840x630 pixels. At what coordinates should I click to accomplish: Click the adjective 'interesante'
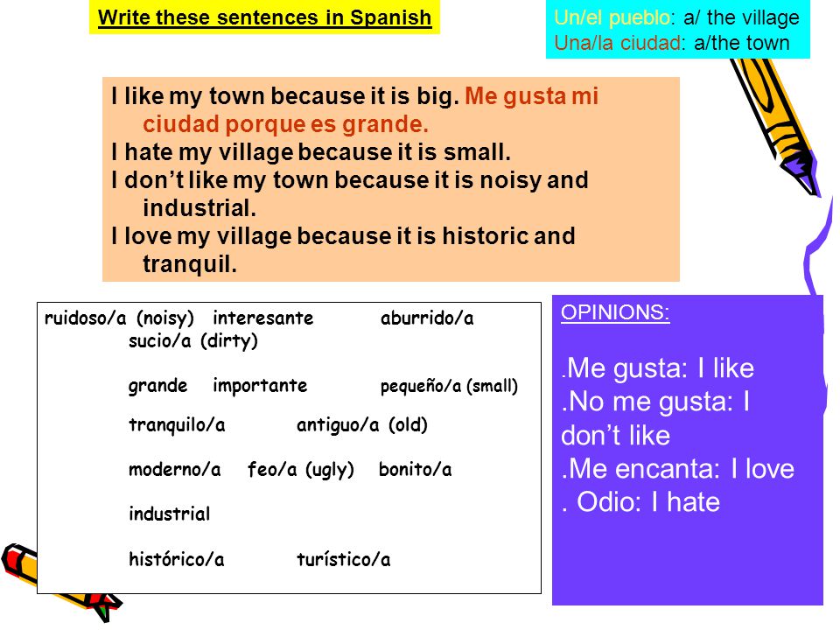[x=263, y=318]
